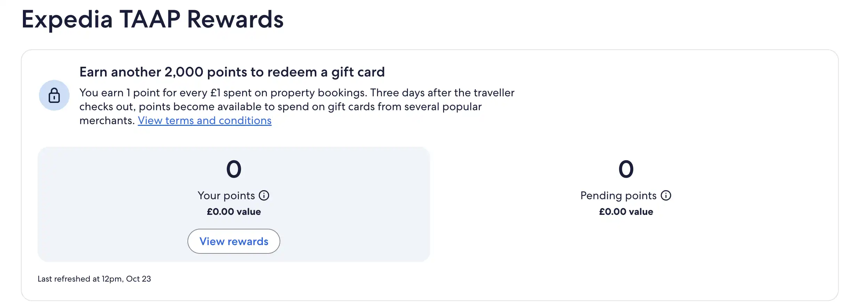Open the View terms and conditions link

pyautogui.click(x=204, y=121)
